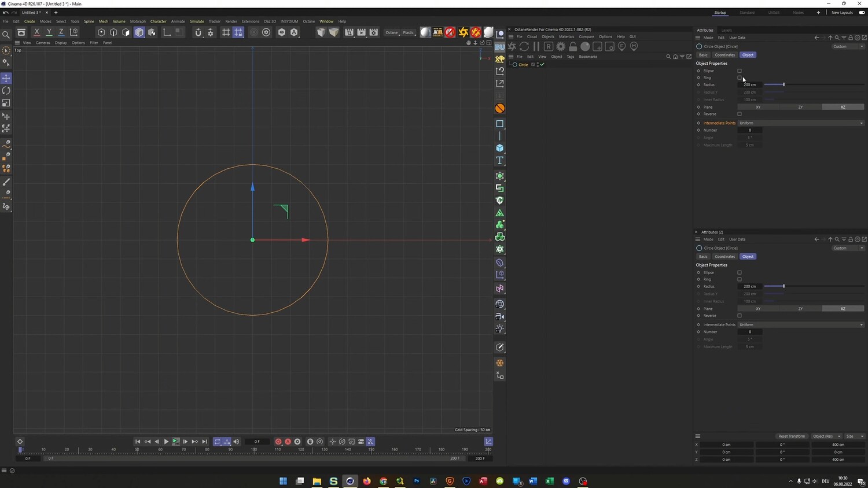
Task: Open Octane settings gear icon
Action: (561, 46)
